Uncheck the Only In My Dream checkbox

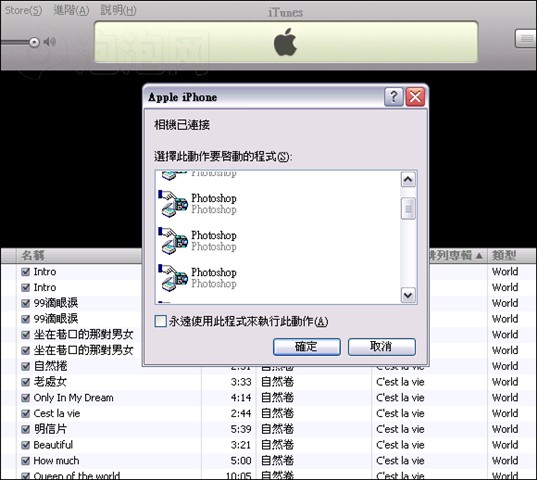coord(25,398)
